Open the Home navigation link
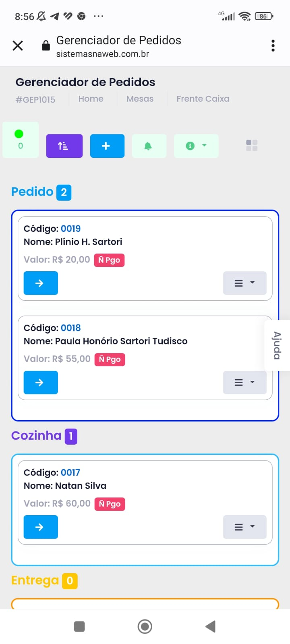290x644 pixels. pyautogui.click(x=91, y=99)
